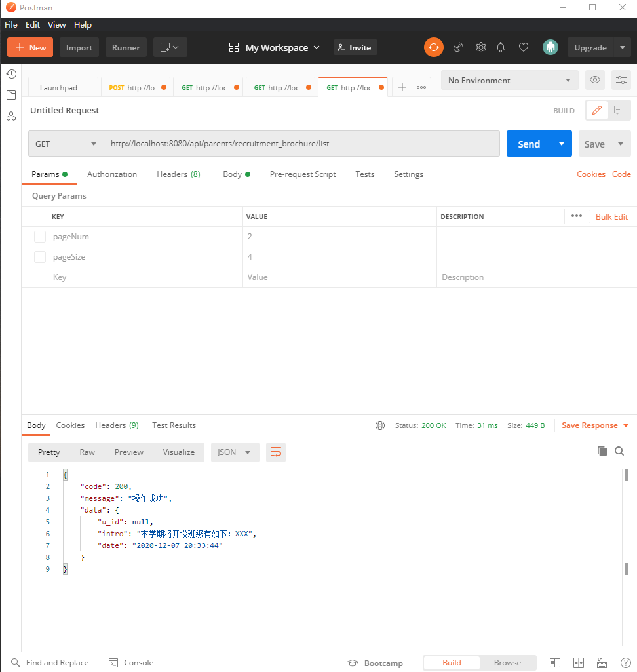Open the user avatar menu
Viewport: 637px width, 672px height.
550,47
